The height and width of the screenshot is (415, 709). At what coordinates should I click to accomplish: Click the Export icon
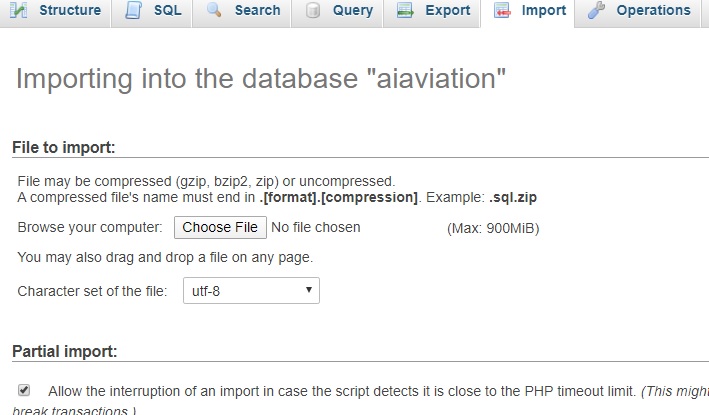coord(405,10)
